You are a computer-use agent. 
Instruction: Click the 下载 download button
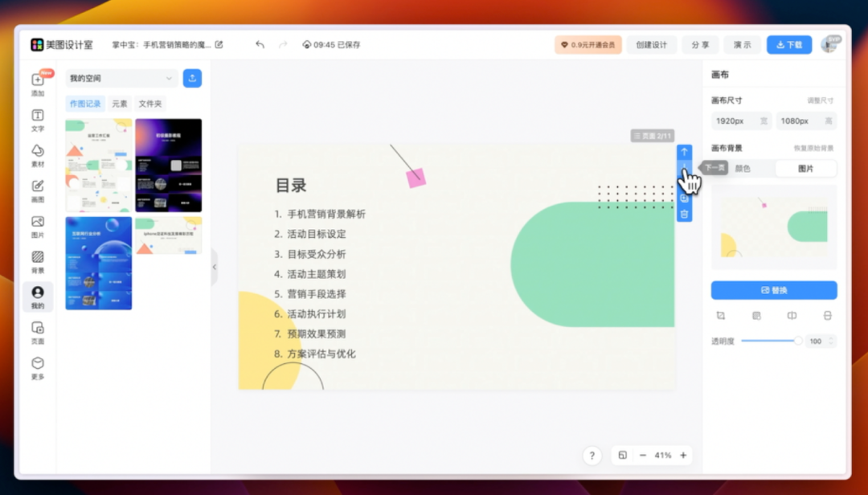790,45
